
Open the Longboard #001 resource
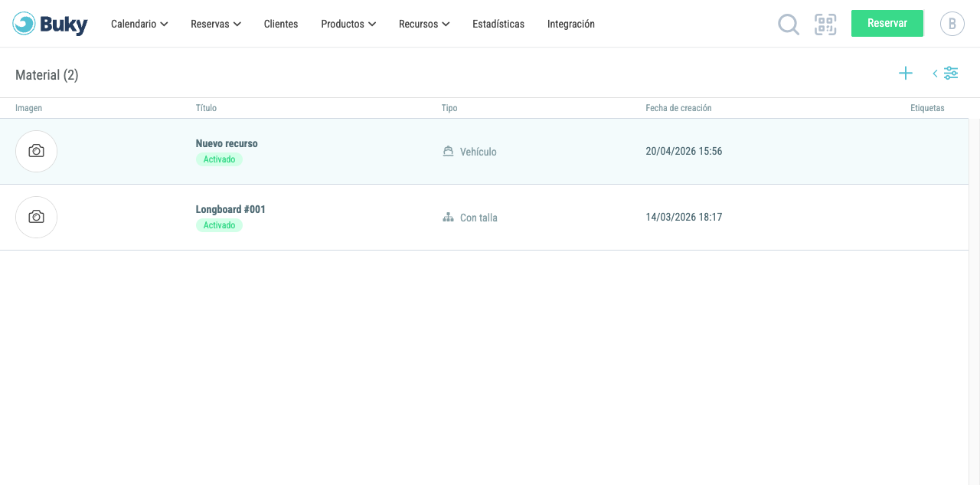pyautogui.click(x=230, y=209)
